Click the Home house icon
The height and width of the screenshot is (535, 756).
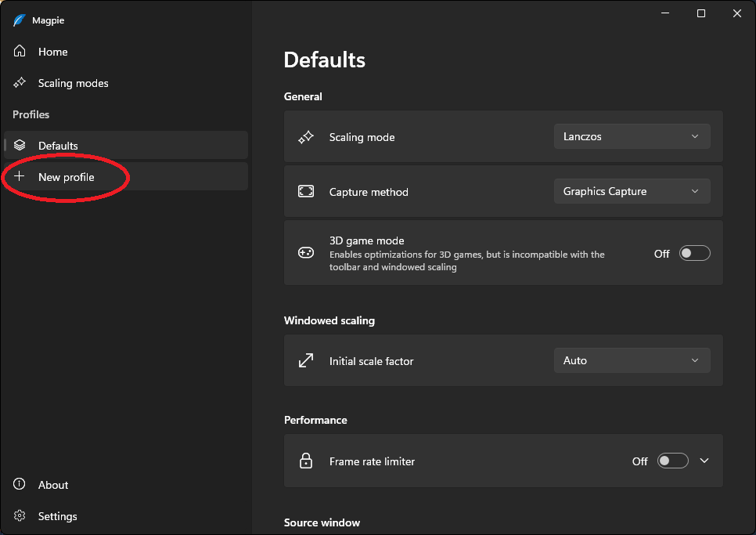pos(20,52)
